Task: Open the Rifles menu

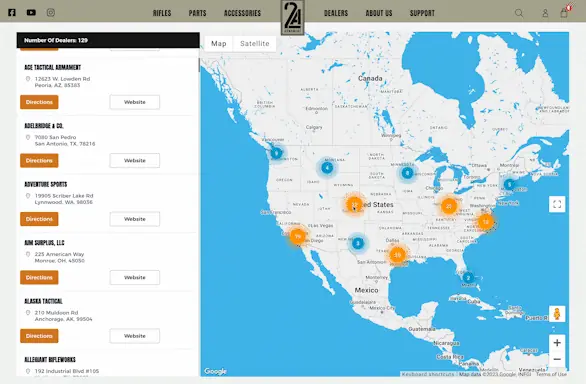Action: point(162,13)
